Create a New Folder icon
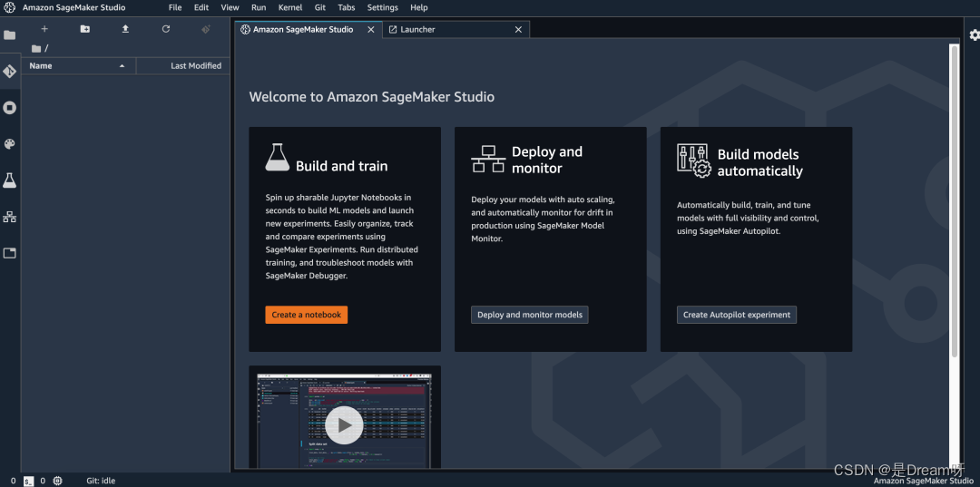 coord(85,29)
